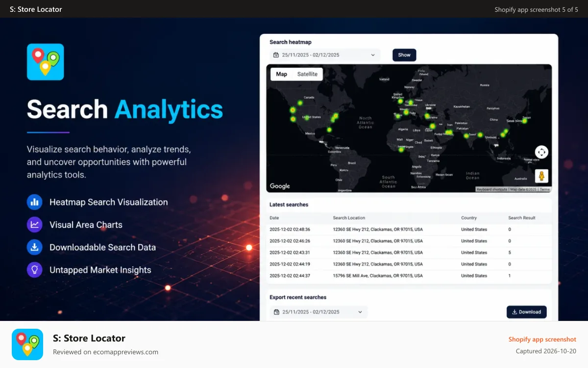Open the export date range dropdown

[318, 312]
